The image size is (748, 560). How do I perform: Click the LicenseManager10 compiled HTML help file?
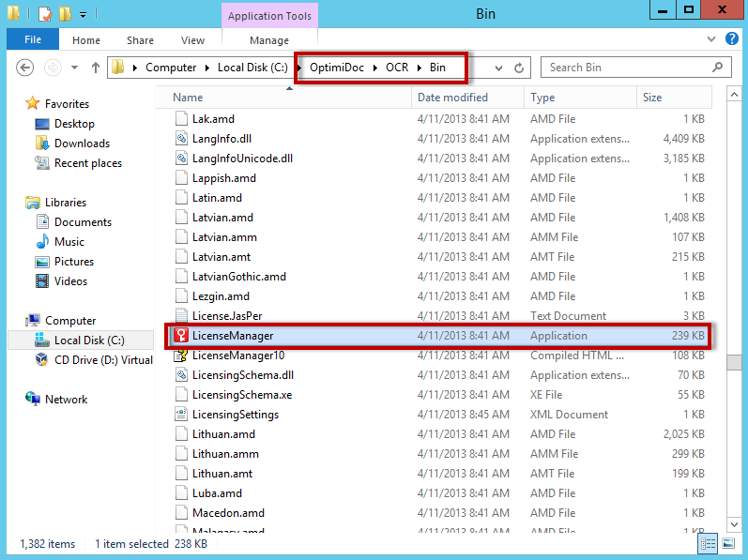(x=237, y=356)
